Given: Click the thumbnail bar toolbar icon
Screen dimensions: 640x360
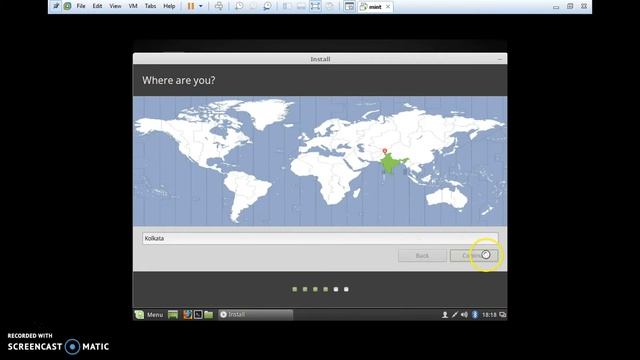Looking at the screenshot, I should tap(301, 6).
